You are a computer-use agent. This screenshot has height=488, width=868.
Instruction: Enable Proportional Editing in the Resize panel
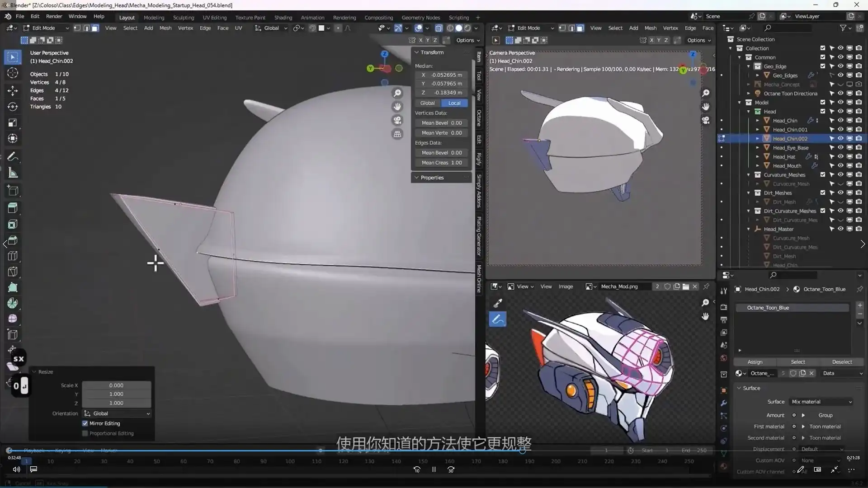[85, 433]
